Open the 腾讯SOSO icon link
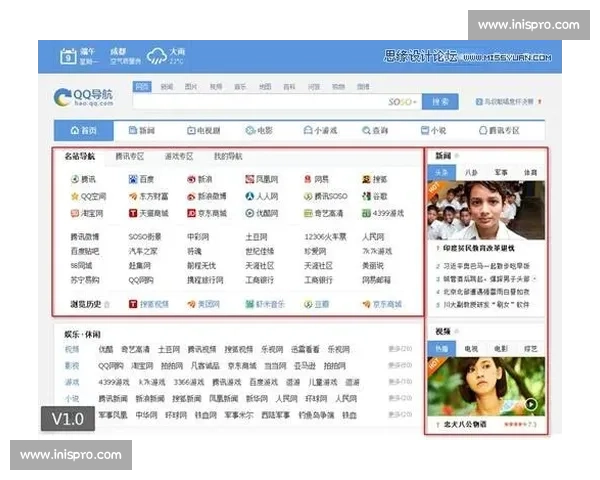The height and width of the screenshot is (480, 600). coord(308,196)
